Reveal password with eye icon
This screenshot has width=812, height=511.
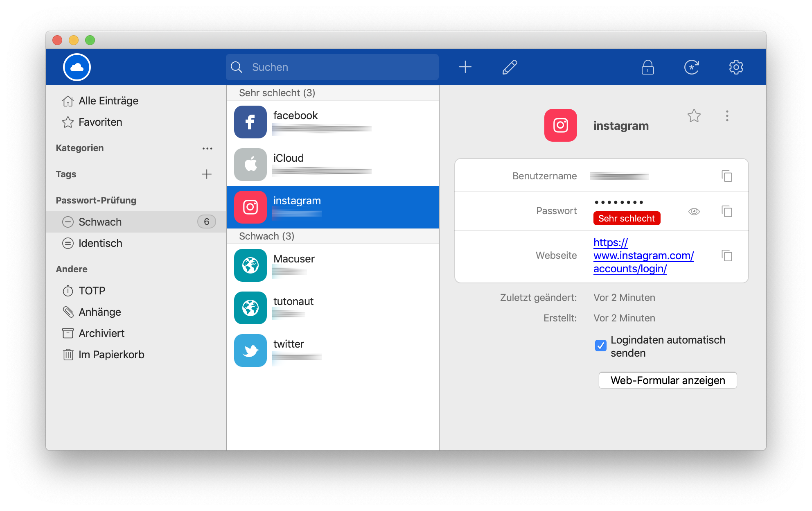coord(694,211)
